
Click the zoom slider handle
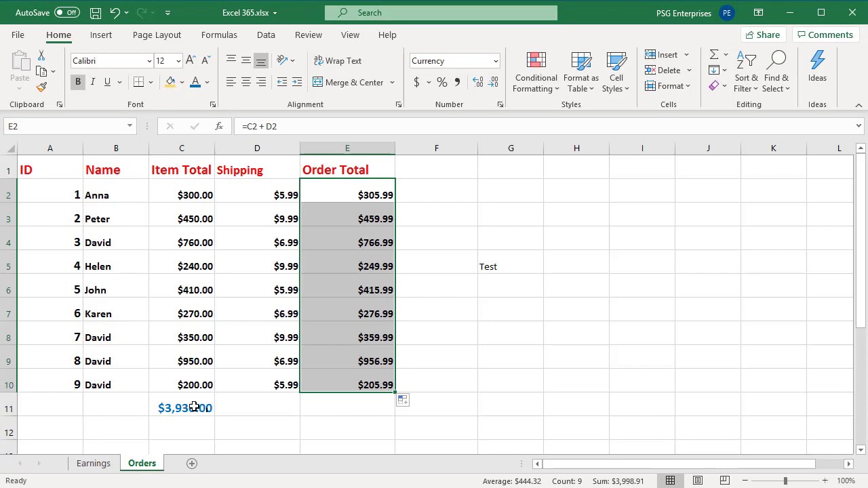(785, 481)
